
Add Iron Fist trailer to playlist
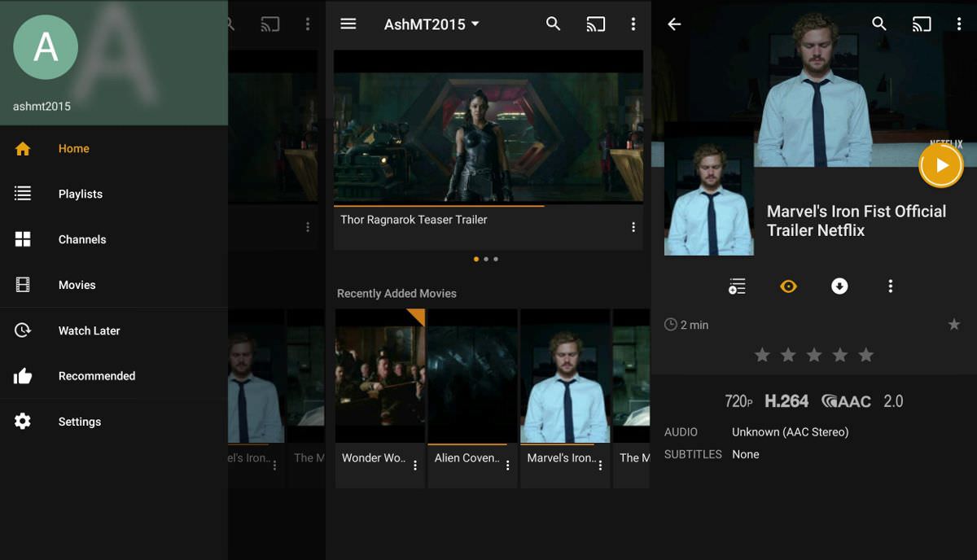[737, 287]
